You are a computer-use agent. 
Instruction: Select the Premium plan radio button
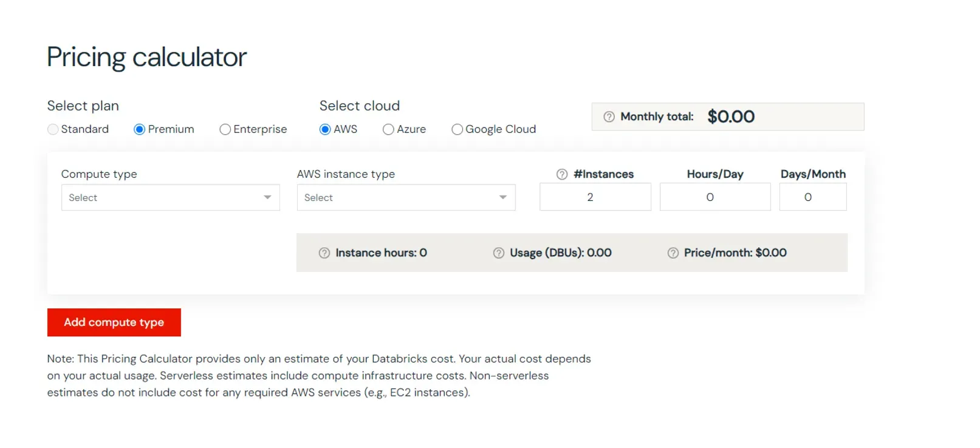tap(140, 129)
